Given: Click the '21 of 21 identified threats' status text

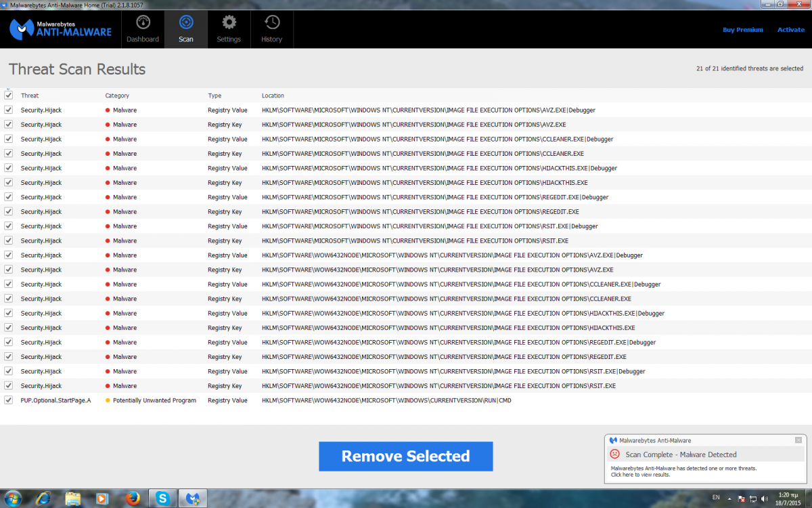Looking at the screenshot, I should point(750,68).
